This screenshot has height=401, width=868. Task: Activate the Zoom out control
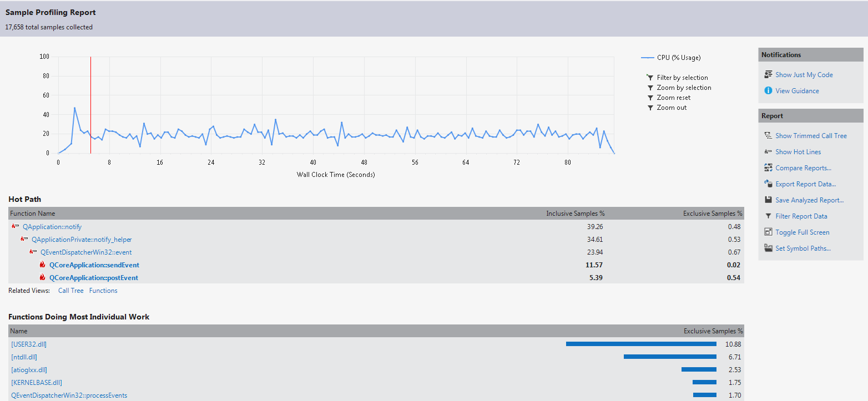672,107
